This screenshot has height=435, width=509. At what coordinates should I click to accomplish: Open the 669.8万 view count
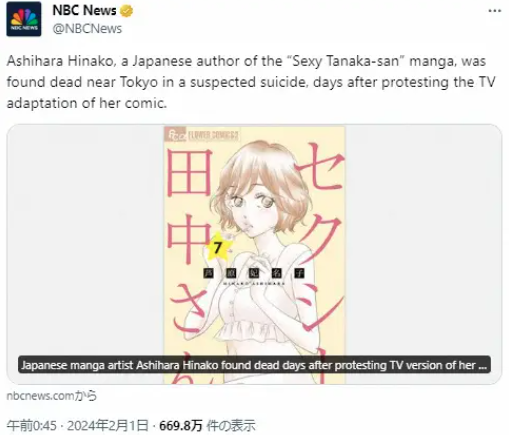coord(181,426)
